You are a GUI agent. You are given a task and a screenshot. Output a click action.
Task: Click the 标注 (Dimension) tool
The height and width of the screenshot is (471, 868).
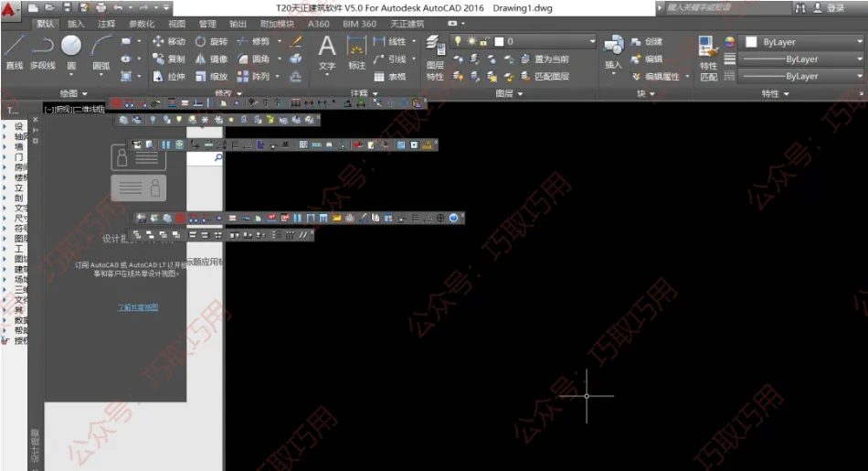(x=356, y=53)
